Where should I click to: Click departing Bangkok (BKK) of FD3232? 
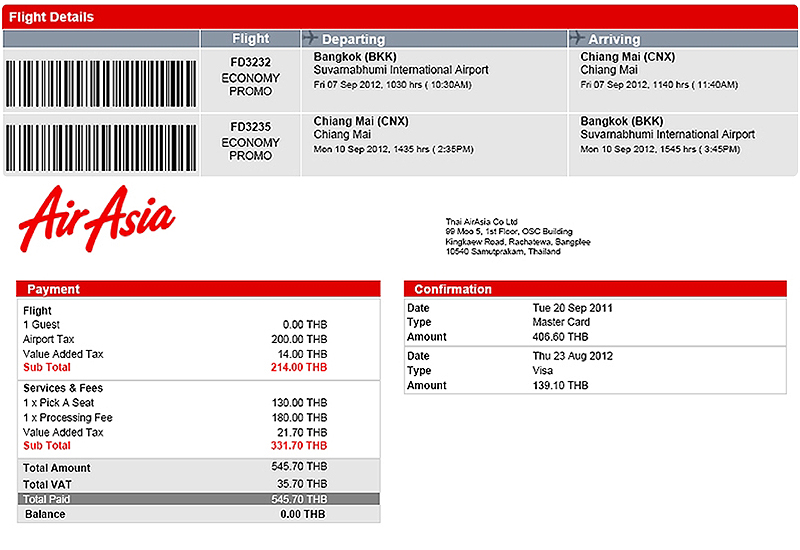pyautogui.click(x=355, y=57)
